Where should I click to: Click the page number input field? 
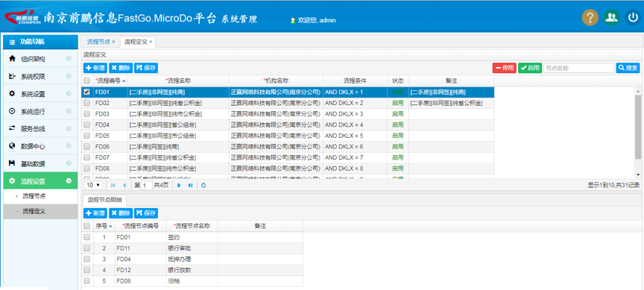147,185
